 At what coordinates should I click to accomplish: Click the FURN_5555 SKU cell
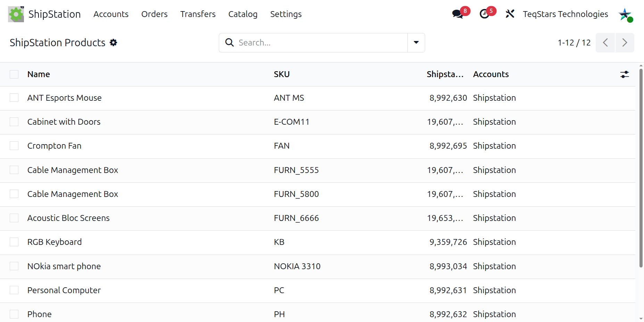[x=296, y=170]
